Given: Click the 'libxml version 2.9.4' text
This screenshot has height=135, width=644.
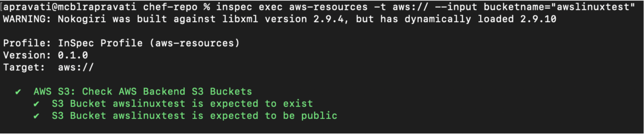Looking at the screenshot, I should click(285, 19).
